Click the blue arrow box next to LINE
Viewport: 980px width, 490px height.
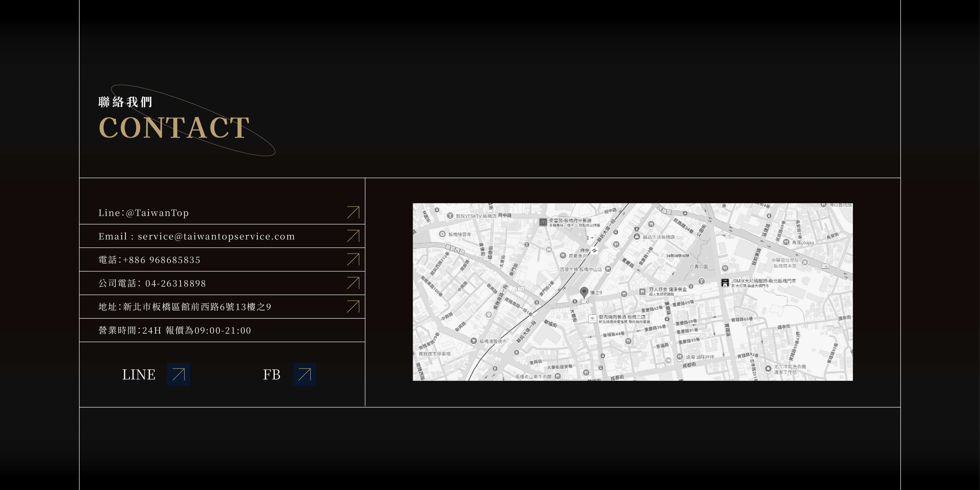179,374
